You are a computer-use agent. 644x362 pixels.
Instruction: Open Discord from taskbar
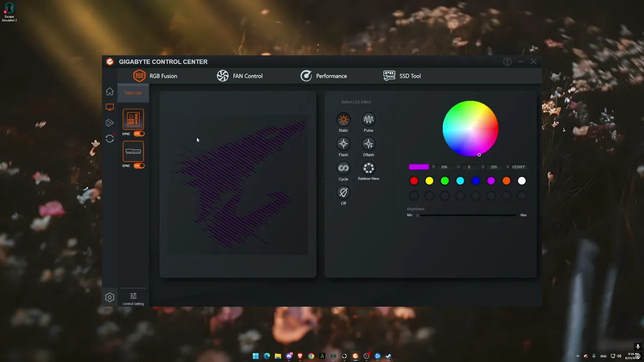coord(289,356)
